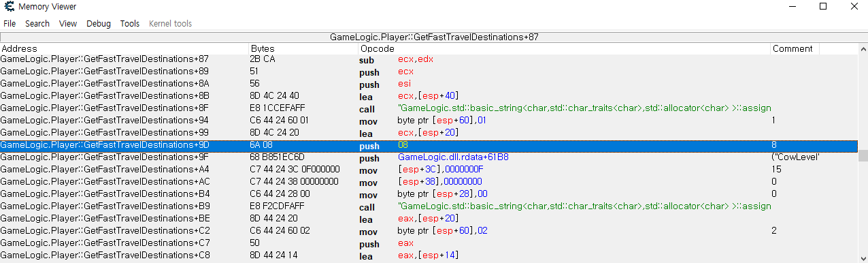Click the Cheat Engine icon in title bar

coord(8,6)
